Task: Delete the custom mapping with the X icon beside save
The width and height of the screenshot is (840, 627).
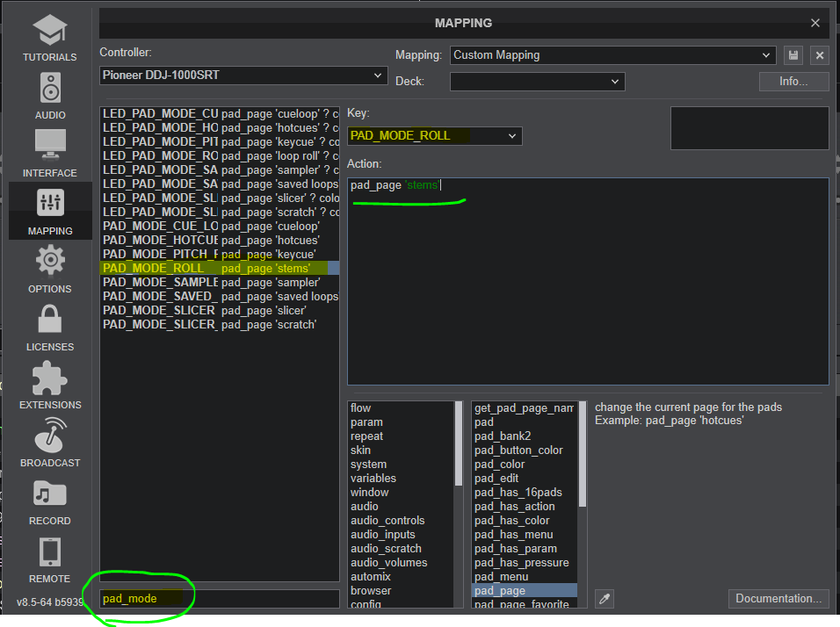Action: click(820, 55)
